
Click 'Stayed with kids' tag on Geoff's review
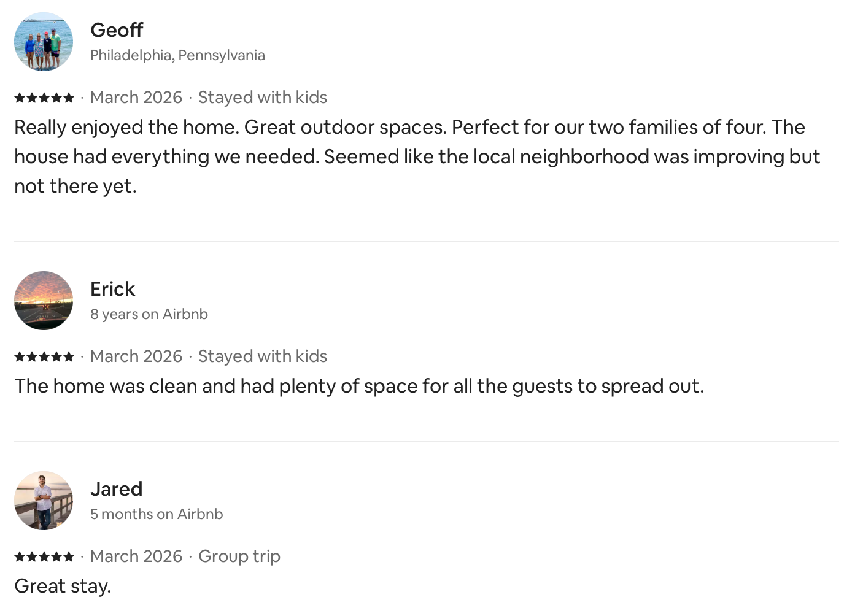tap(263, 98)
